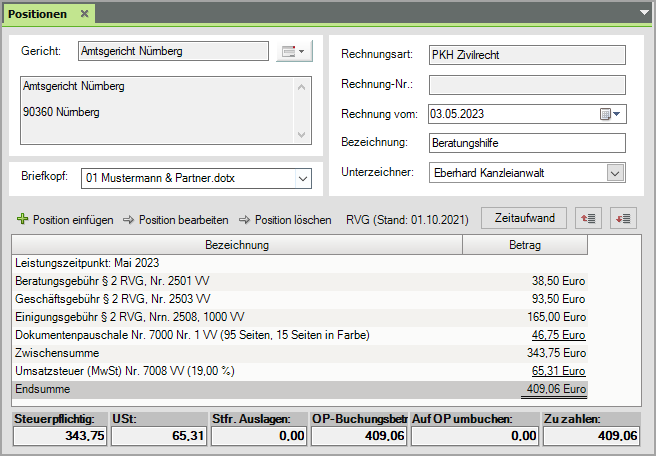This screenshot has height=456, width=656.
Task: Expand the Briefkopf dropdown
Action: coord(304,179)
